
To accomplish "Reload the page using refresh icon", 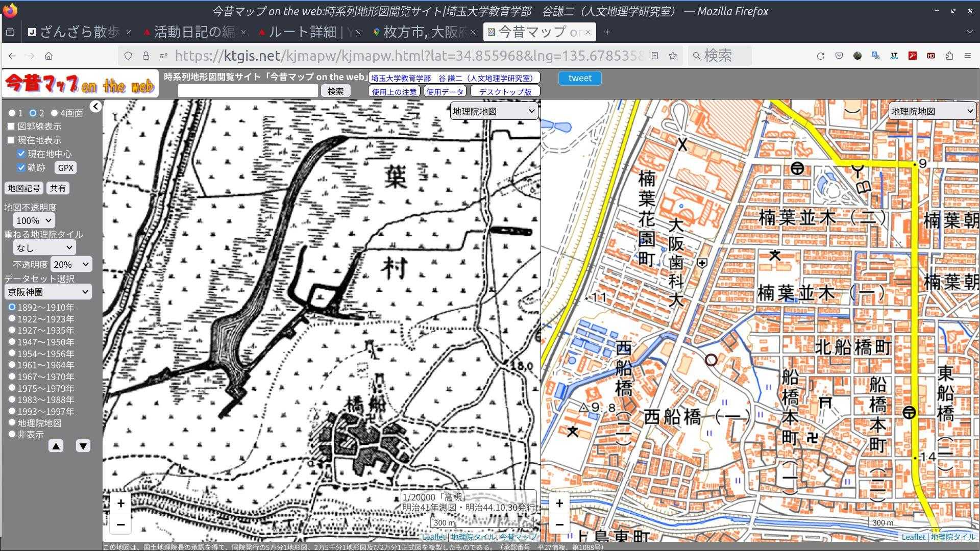I will [820, 56].
